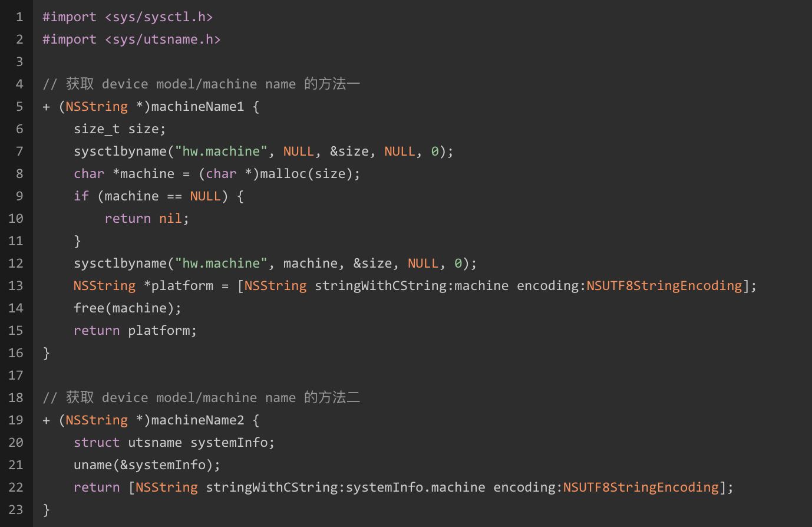Click the 'uname(&systemInfo);' call
812x527 pixels.
(147, 465)
